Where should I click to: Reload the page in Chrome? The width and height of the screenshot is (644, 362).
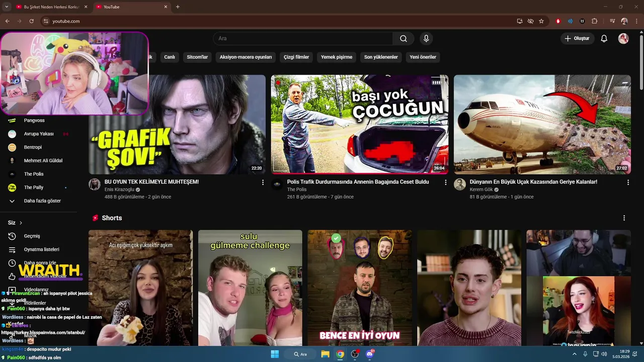(x=31, y=21)
